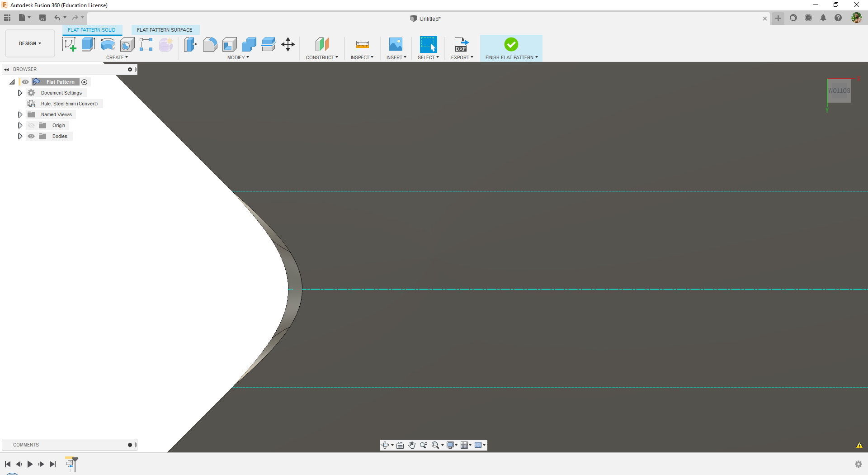Click the Export DXF icon
This screenshot has height=475, width=868.
click(x=462, y=44)
